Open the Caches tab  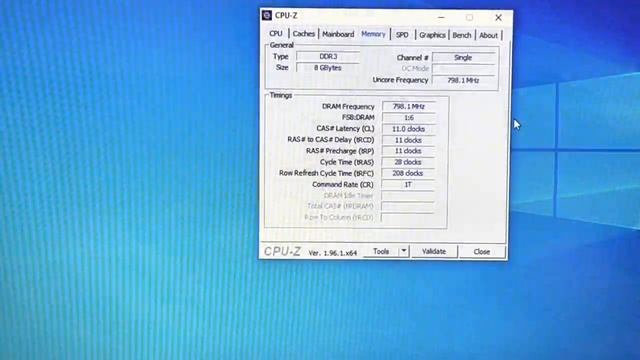pyautogui.click(x=304, y=34)
